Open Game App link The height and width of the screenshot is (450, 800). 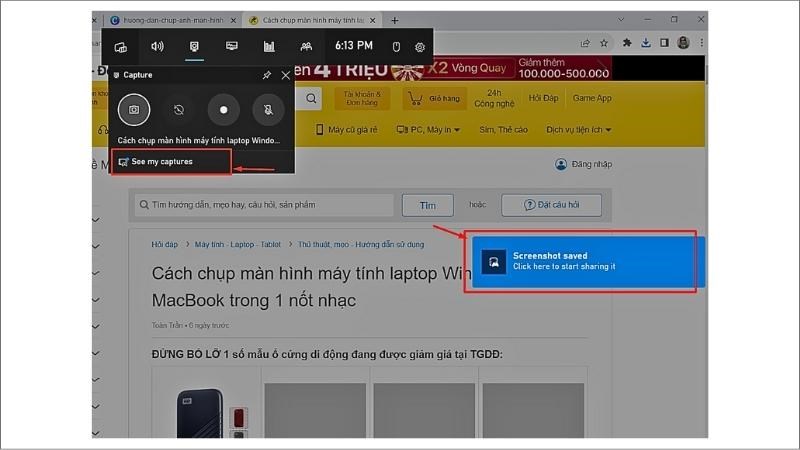[x=592, y=98]
